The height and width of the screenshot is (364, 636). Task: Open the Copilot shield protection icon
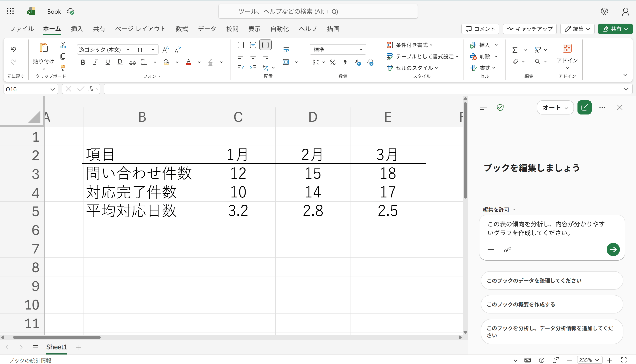click(x=500, y=107)
